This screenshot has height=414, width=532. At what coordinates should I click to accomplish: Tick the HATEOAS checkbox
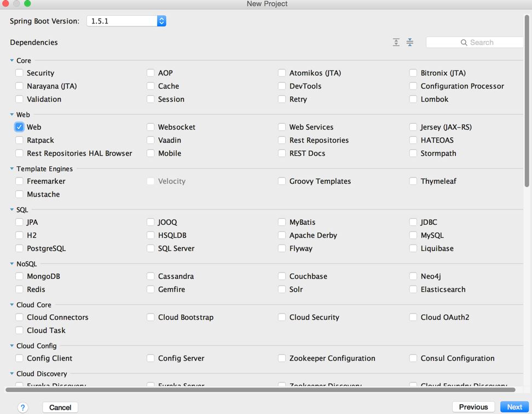[413, 140]
